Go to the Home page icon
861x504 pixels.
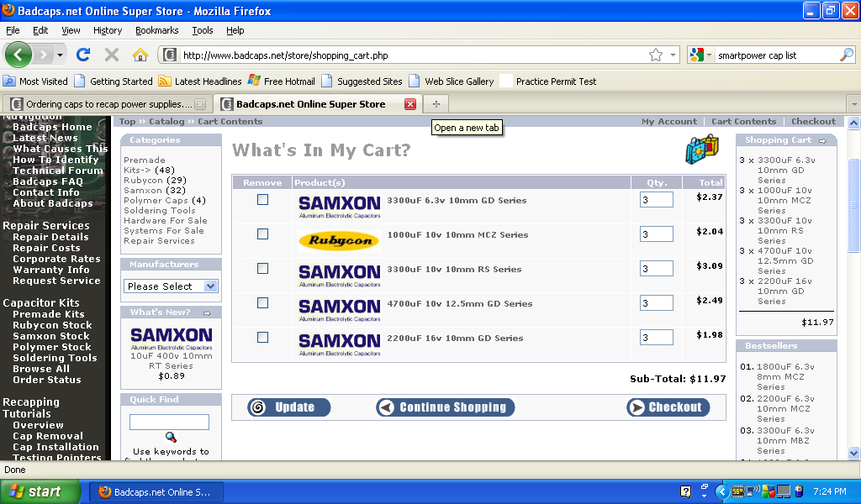coord(140,55)
